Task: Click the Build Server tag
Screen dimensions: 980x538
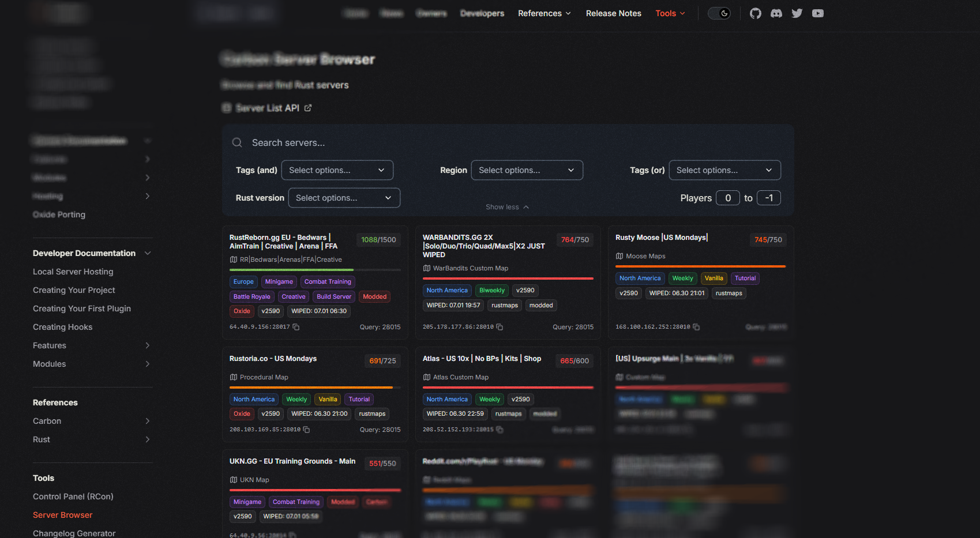Action: tap(334, 297)
